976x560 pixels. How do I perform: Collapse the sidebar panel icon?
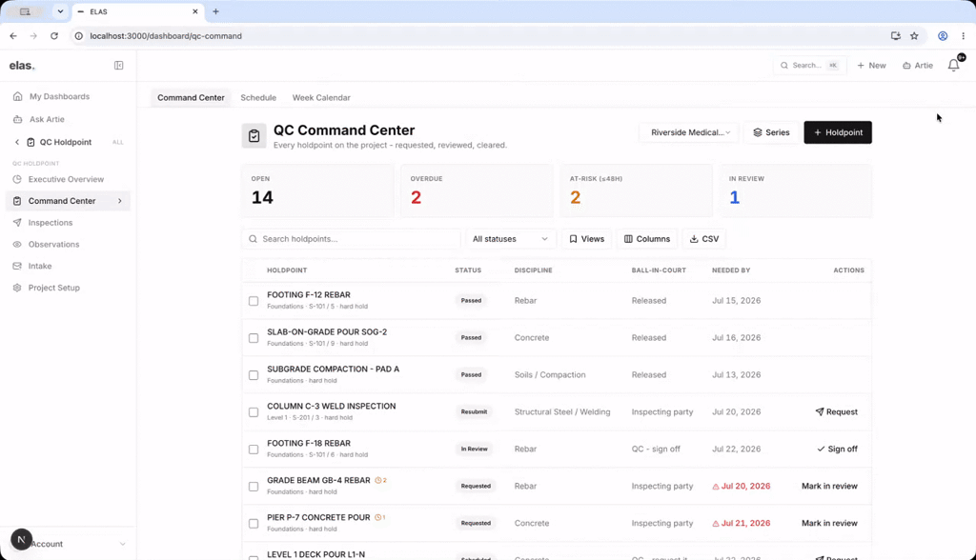click(118, 66)
